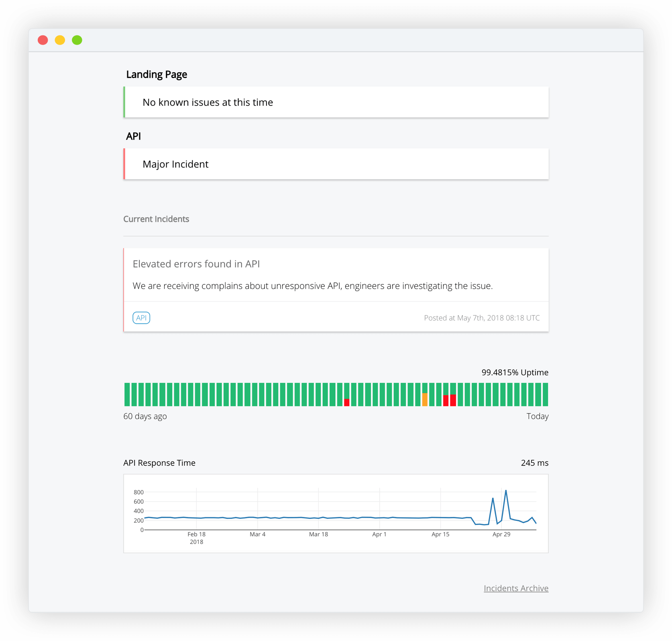
Task: Click the green maximize window button
Action: coord(77,40)
